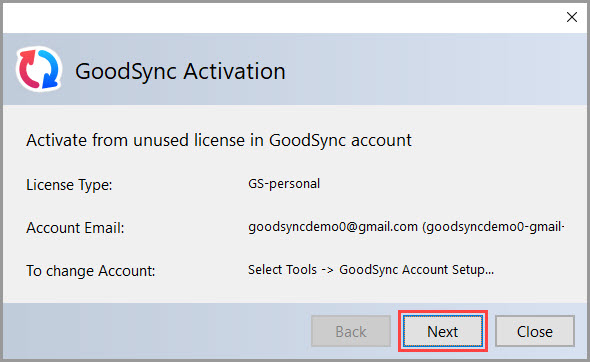The width and height of the screenshot is (590, 362).
Task: Click the GS-personal value
Action: (284, 184)
